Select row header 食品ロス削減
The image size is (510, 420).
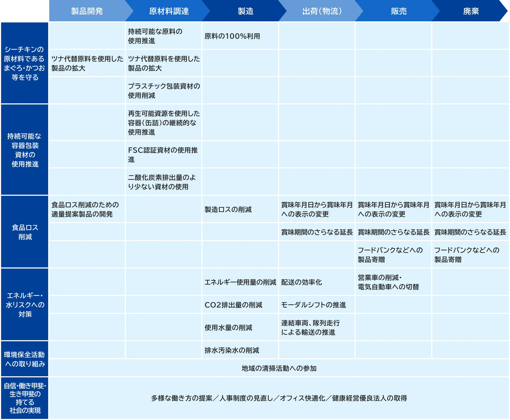click(25, 232)
